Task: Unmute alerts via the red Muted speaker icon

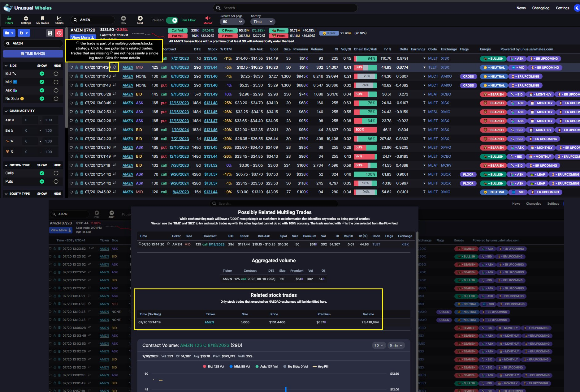Action: pyautogui.click(x=208, y=18)
